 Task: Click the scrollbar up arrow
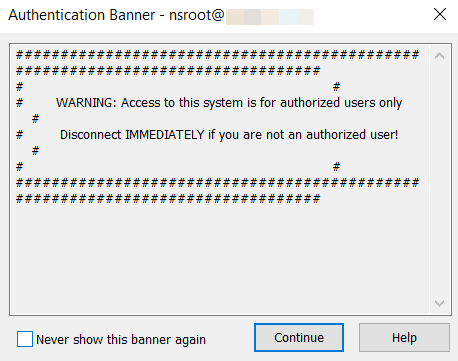click(439, 56)
